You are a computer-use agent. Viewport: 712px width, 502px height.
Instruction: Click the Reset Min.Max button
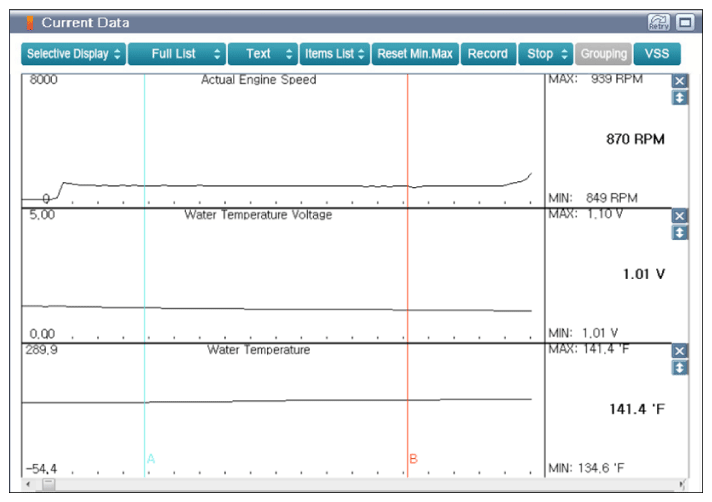click(x=415, y=54)
